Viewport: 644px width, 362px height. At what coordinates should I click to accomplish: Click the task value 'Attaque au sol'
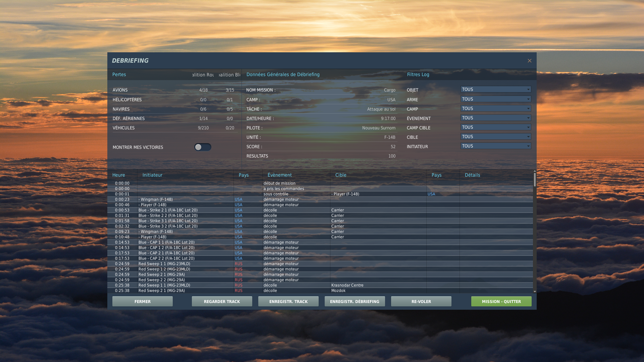coord(381,109)
